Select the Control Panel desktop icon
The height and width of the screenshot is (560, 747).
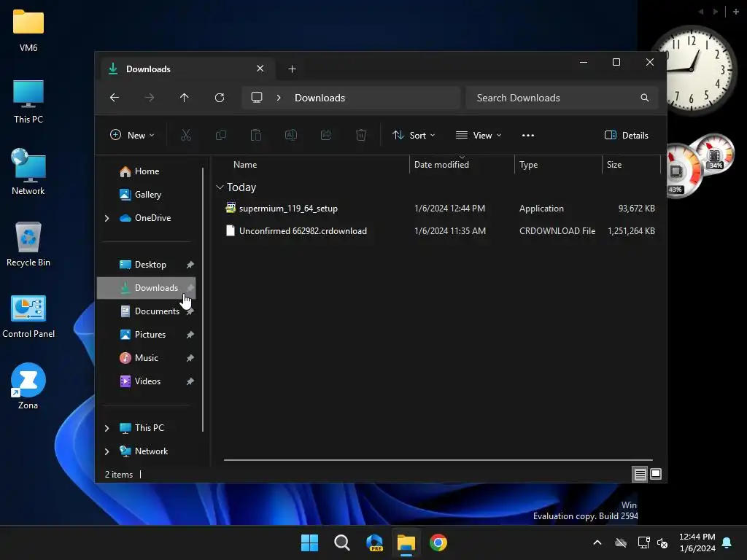(28, 316)
